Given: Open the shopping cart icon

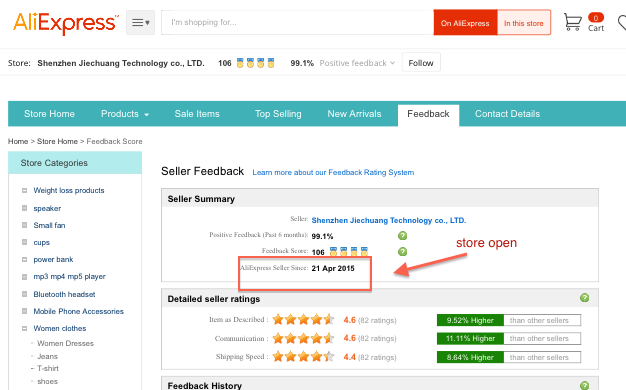Looking at the screenshot, I should coord(572,22).
